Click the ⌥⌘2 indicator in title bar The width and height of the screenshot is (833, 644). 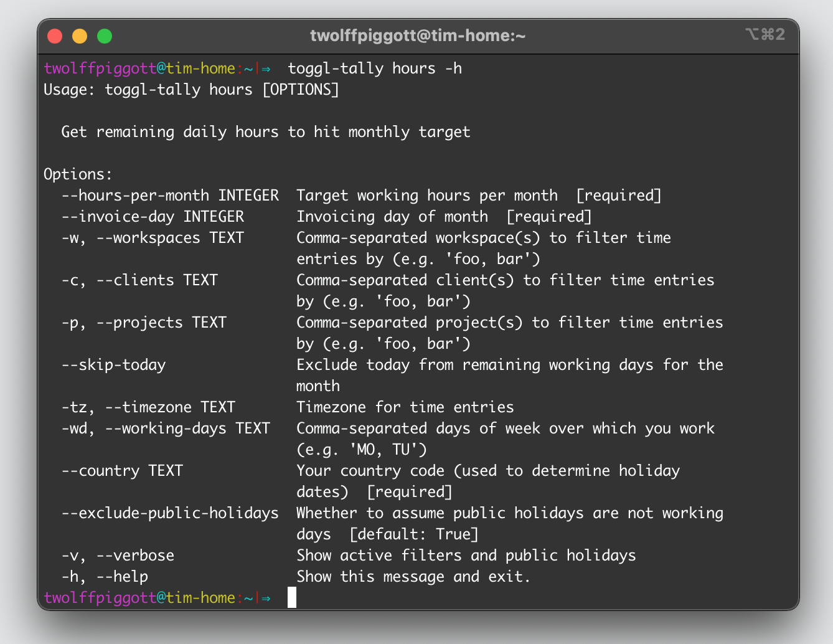coord(766,35)
